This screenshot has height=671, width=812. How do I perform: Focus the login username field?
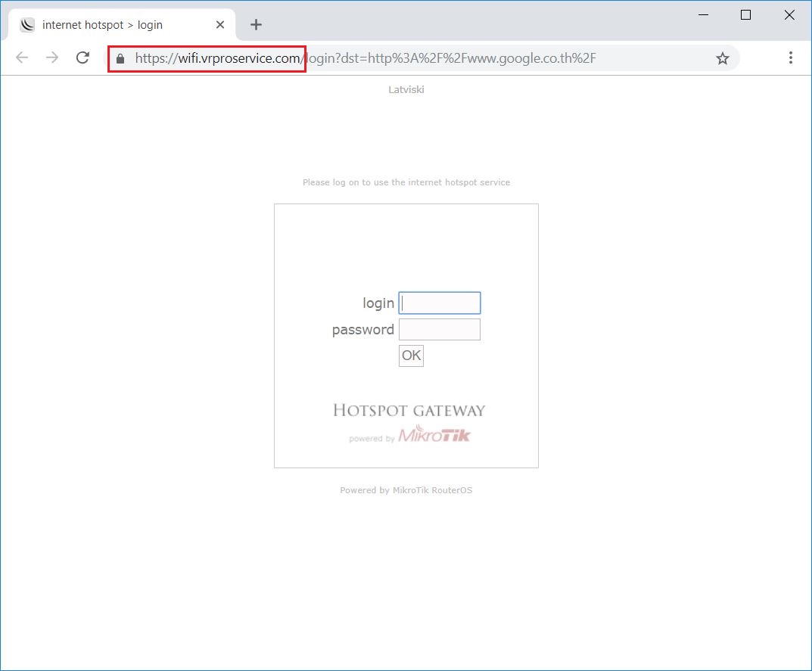pyautogui.click(x=440, y=303)
